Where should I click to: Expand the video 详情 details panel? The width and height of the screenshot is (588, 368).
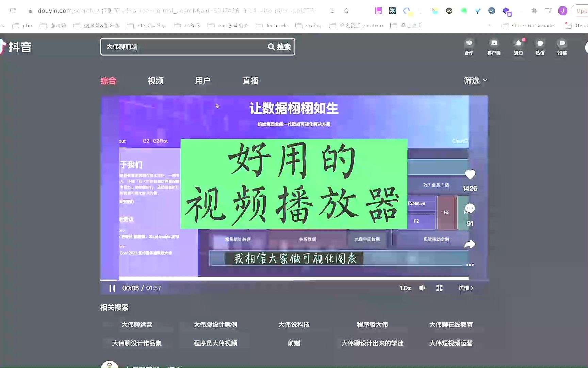[x=466, y=288]
